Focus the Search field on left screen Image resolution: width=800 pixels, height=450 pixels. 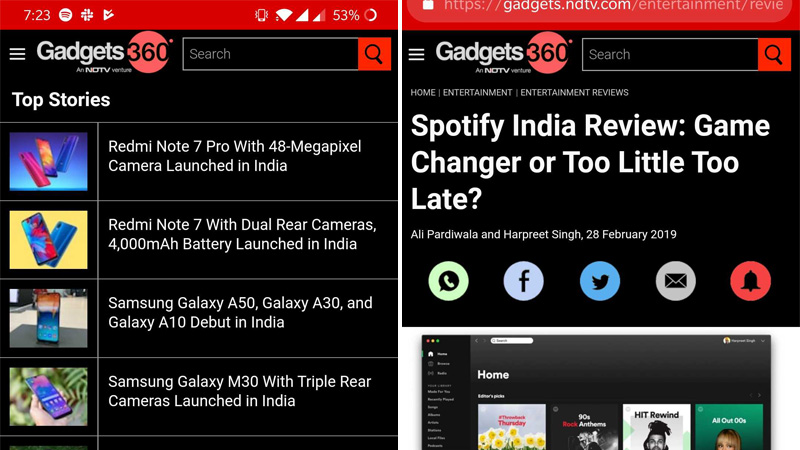pyautogui.click(x=270, y=54)
